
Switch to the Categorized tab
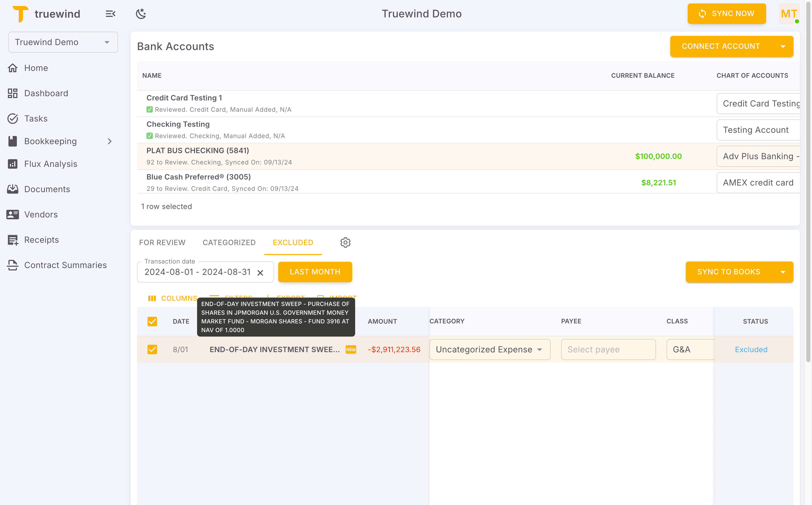[x=229, y=242]
